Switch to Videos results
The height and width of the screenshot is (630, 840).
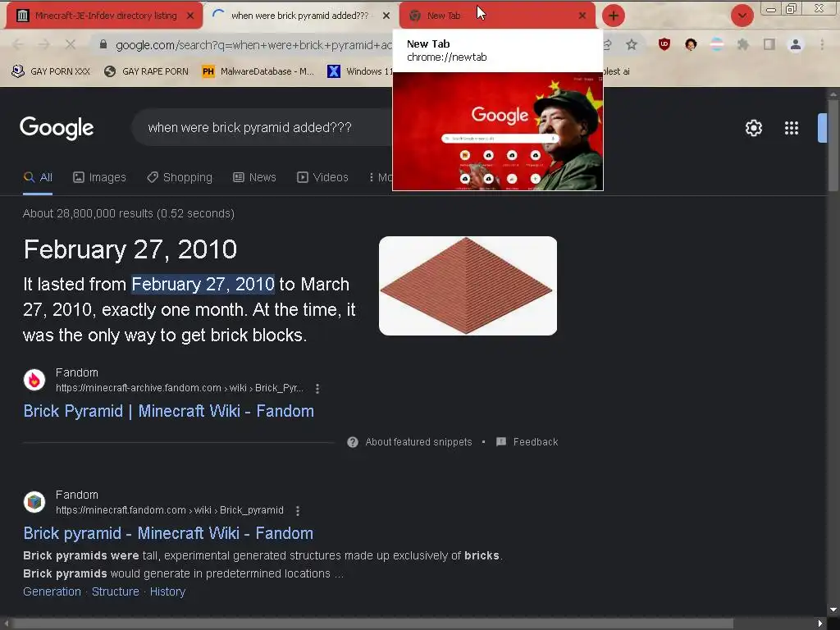322,177
